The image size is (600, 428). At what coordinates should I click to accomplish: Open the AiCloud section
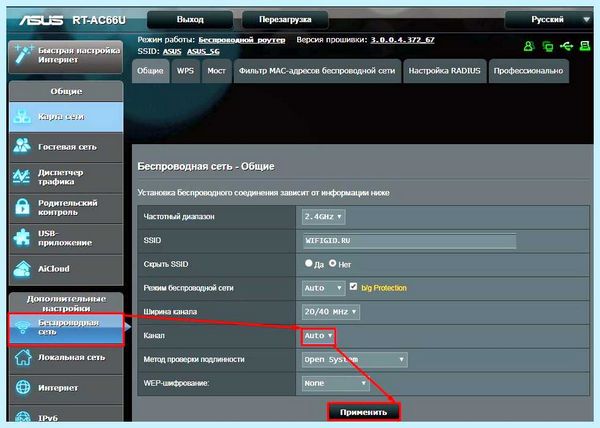click(66, 269)
